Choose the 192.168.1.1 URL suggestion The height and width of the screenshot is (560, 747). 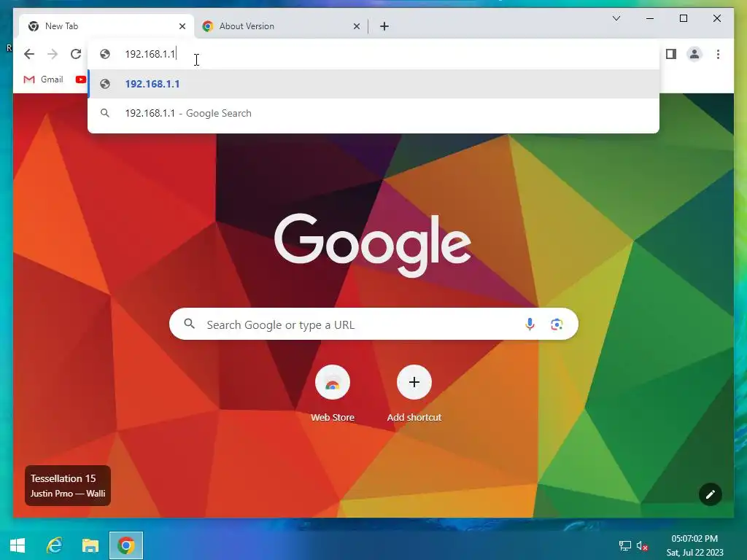coord(373,84)
